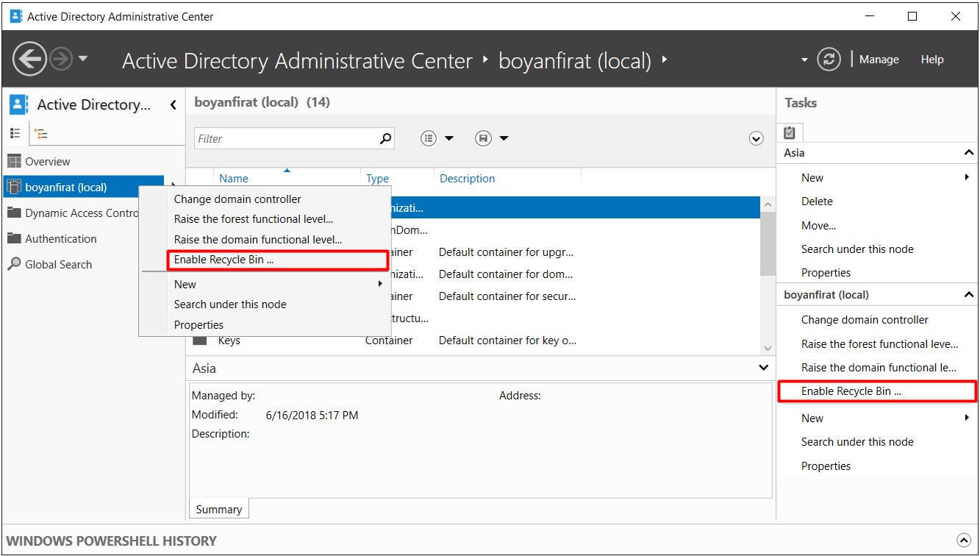Image resolution: width=980 pixels, height=556 pixels.
Task: Choose Raise the forest functional level in context menu
Action: 254,219
